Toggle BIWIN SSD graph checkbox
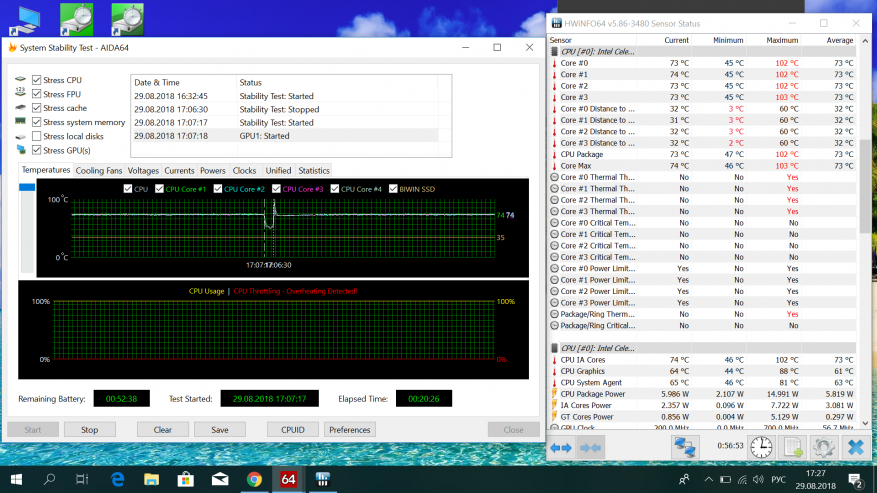 [x=393, y=189]
